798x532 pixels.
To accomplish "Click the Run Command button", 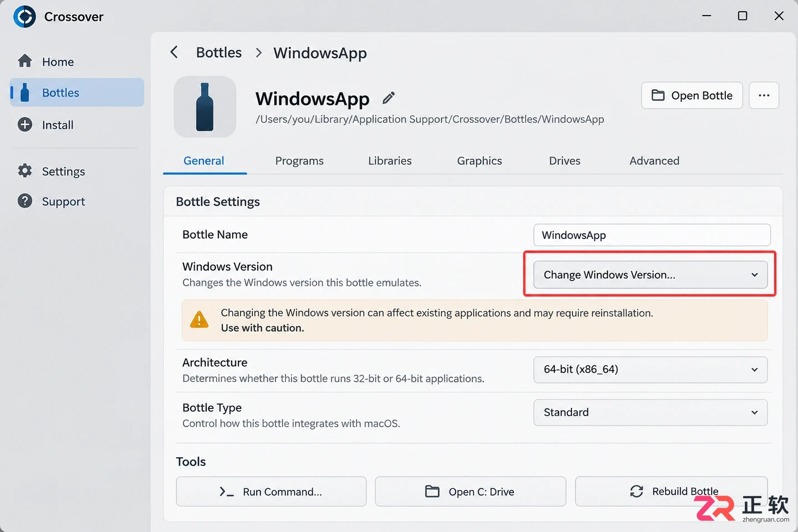I will 271,492.
